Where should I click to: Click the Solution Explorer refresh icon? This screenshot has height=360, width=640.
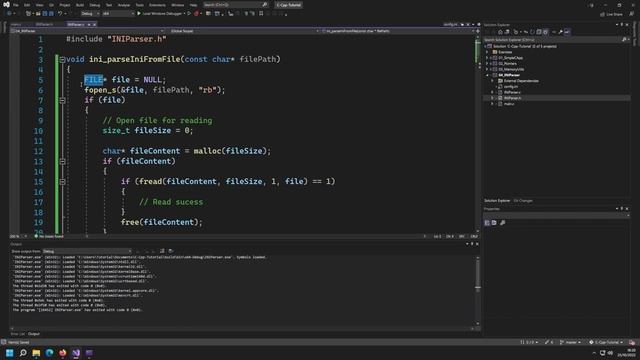[x=532, y=32]
